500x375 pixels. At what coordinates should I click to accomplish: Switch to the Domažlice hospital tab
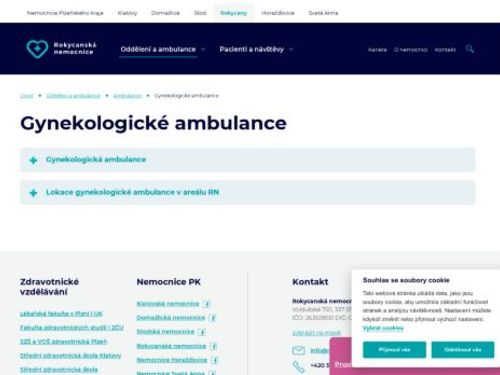tap(165, 13)
